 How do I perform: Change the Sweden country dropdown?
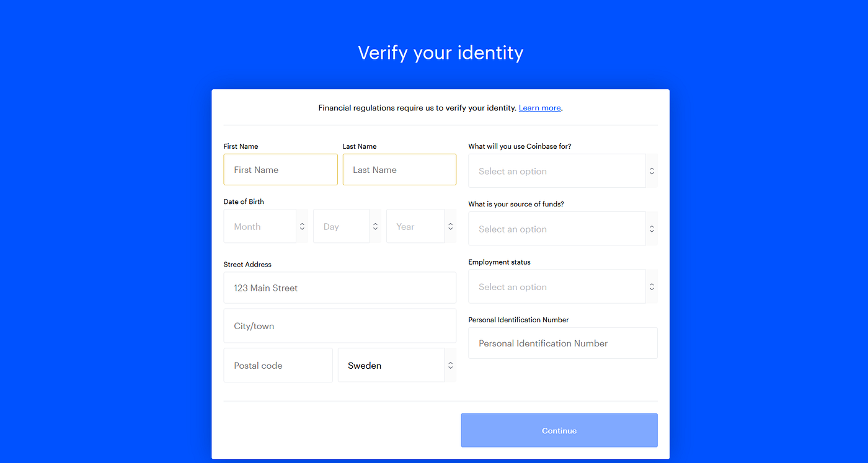[397, 365]
